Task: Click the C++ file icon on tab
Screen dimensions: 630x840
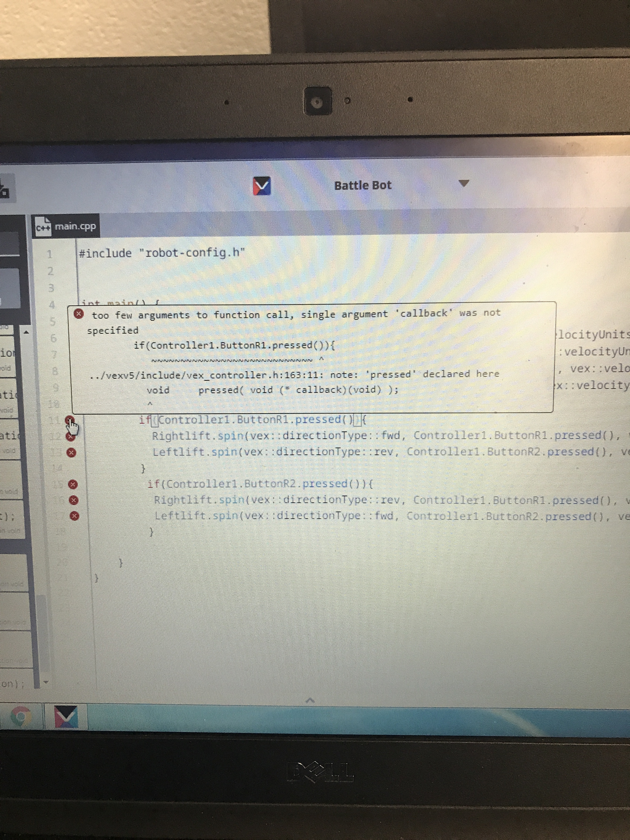Action: [x=43, y=227]
